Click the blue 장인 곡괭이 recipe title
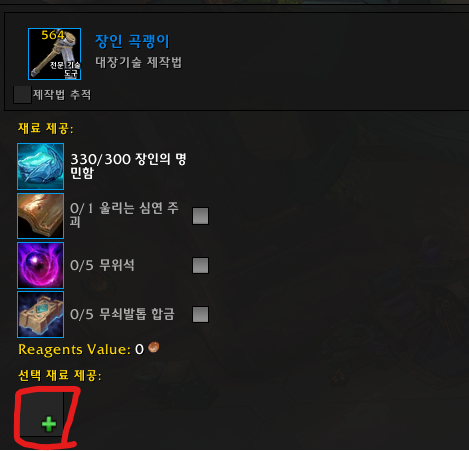This screenshot has height=451, width=469. pyautogui.click(x=132, y=41)
